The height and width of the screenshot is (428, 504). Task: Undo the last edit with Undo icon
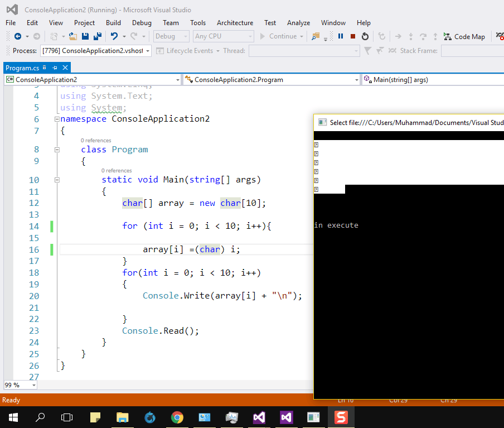tap(114, 36)
